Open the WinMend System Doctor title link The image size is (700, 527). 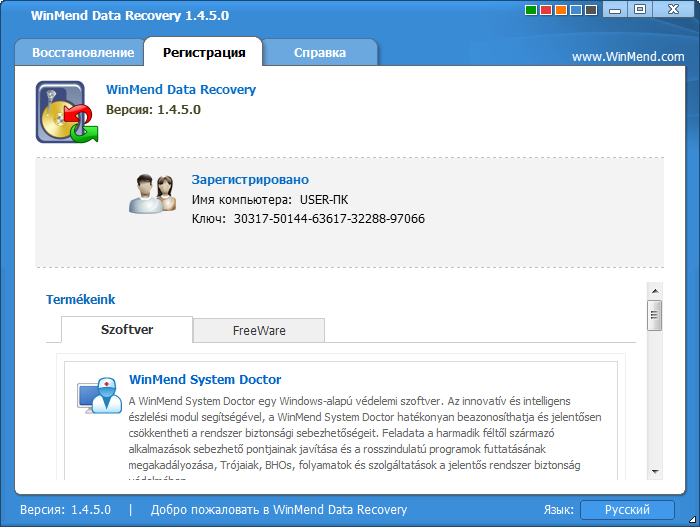pyautogui.click(x=205, y=380)
